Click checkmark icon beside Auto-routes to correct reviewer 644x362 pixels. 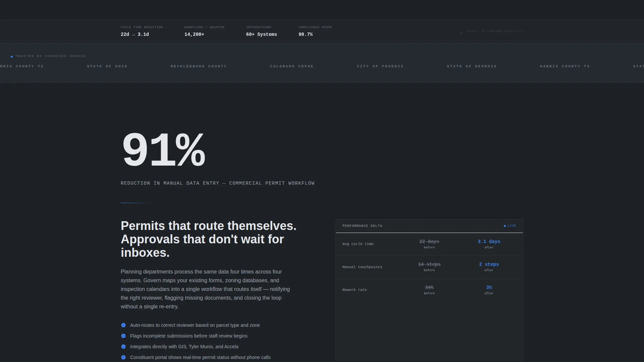123,325
